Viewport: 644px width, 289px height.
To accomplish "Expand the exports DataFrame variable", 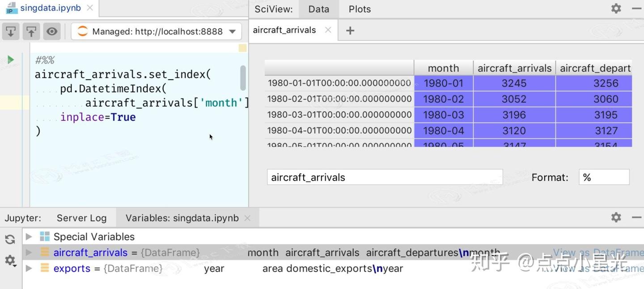I will point(28,268).
